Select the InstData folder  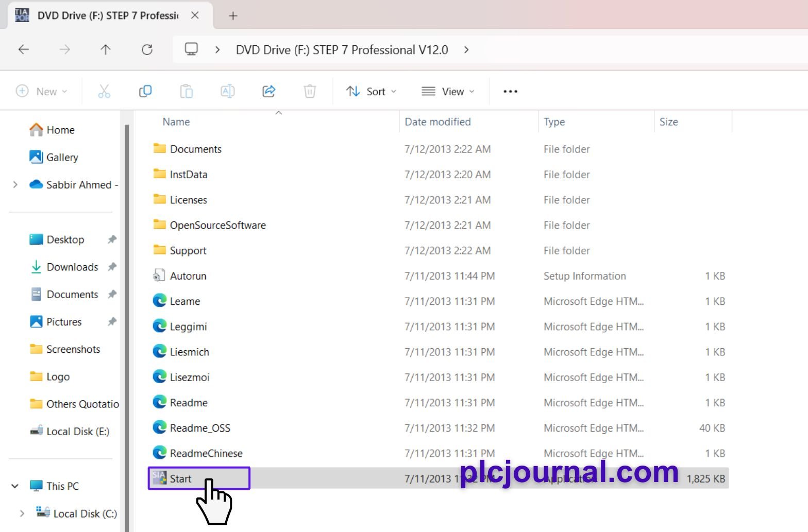(180, 174)
